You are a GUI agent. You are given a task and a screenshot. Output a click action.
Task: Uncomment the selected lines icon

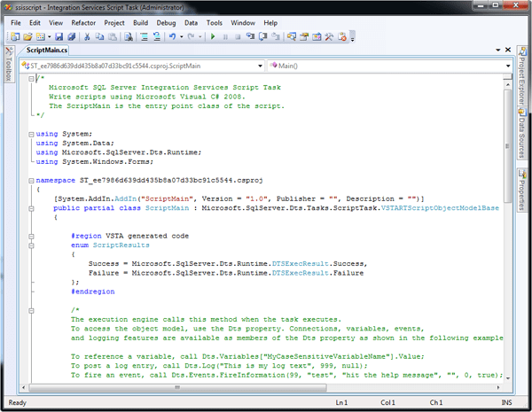point(157,36)
